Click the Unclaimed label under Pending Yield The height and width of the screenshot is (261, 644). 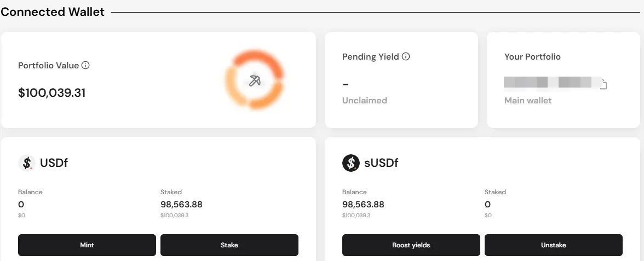[x=364, y=101]
